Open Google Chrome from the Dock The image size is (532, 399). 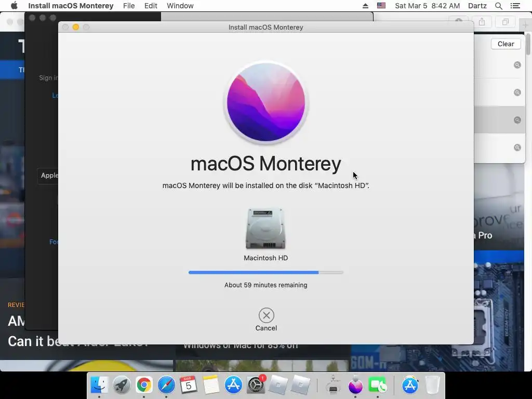(x=144, y=385)
